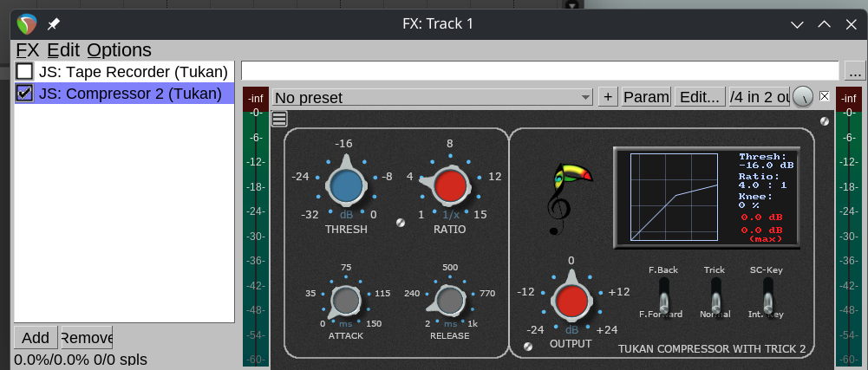The image size is (868, 370).
Task: Open the FX menu
Action: click(28, 50)
